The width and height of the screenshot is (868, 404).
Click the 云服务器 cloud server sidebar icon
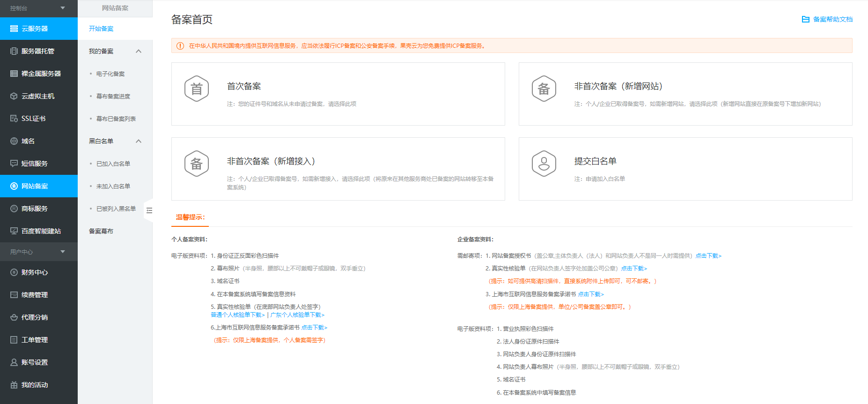click(14, 29)
